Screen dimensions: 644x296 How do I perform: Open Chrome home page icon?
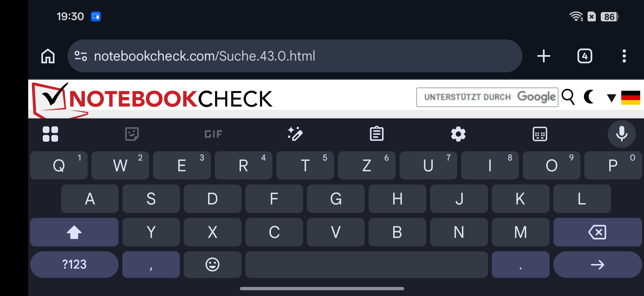click(x=48, y=56)
